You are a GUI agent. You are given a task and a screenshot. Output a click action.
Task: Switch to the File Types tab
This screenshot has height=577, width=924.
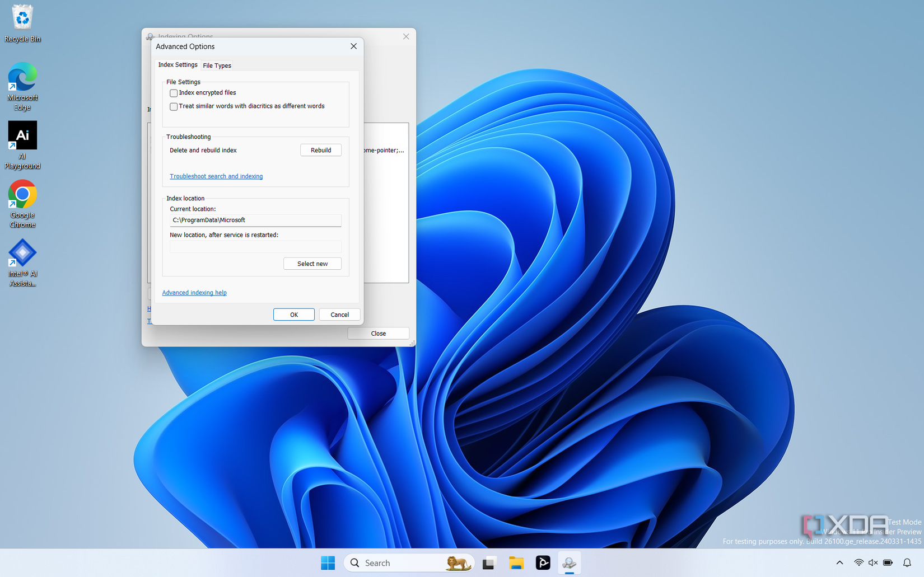point(217,65)
